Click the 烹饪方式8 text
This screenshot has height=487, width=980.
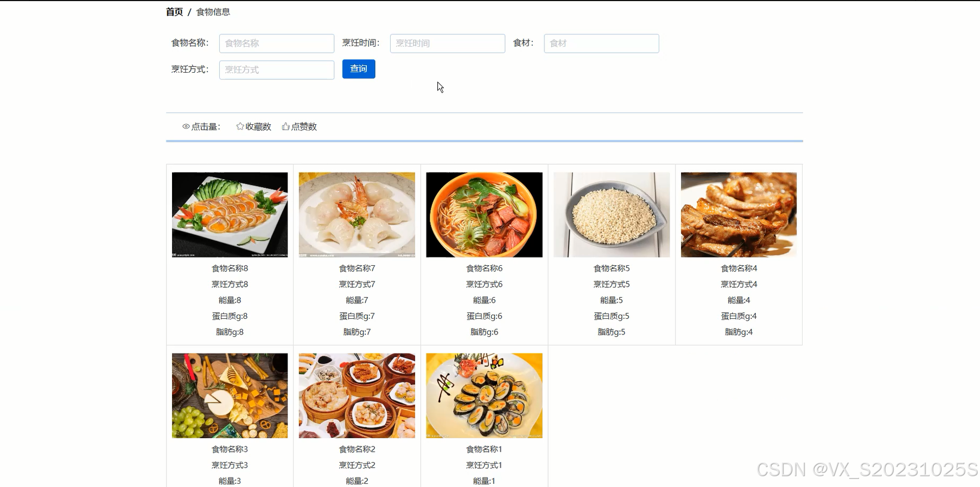230,284
